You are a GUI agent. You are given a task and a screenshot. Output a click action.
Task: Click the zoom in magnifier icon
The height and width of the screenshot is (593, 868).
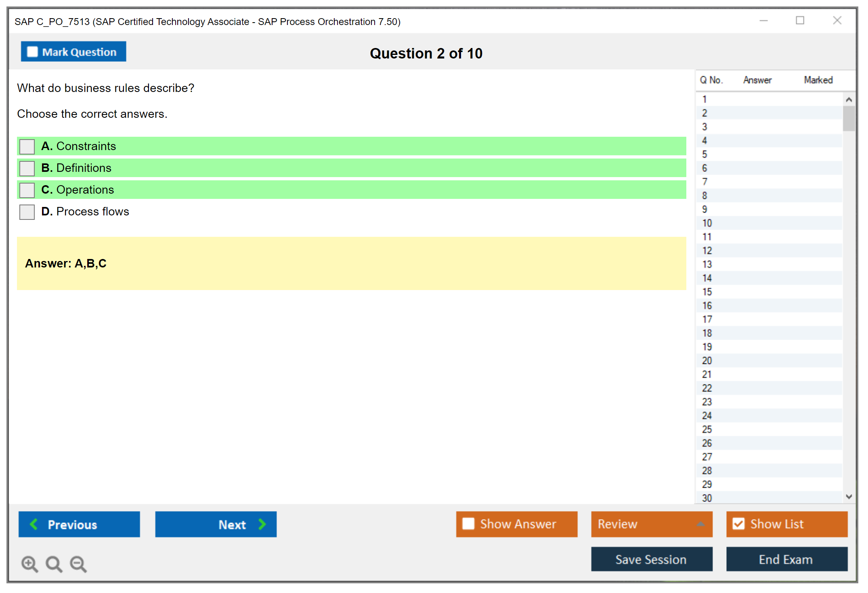29,564
